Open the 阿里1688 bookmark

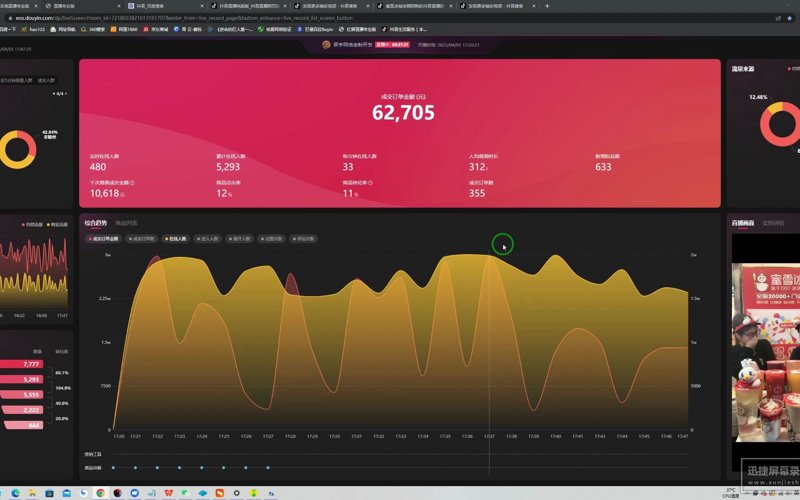pos(124,29)
